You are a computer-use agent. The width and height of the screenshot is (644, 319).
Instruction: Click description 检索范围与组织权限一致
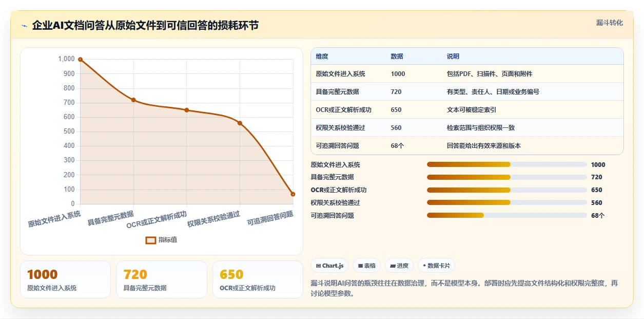(x=481, y=128)
